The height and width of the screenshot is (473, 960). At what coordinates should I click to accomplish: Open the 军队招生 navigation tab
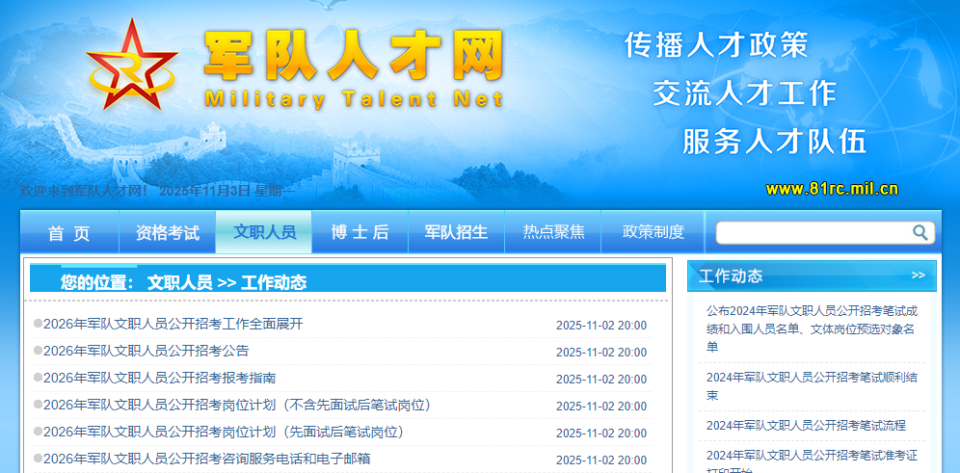[x=456, y=233]
